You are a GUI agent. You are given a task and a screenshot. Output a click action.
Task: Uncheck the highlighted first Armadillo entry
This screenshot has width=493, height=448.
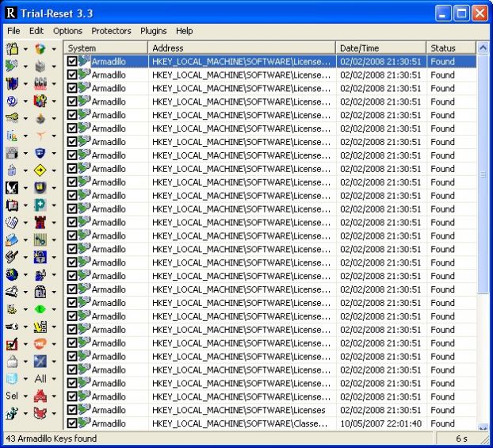tap(72, 61)
